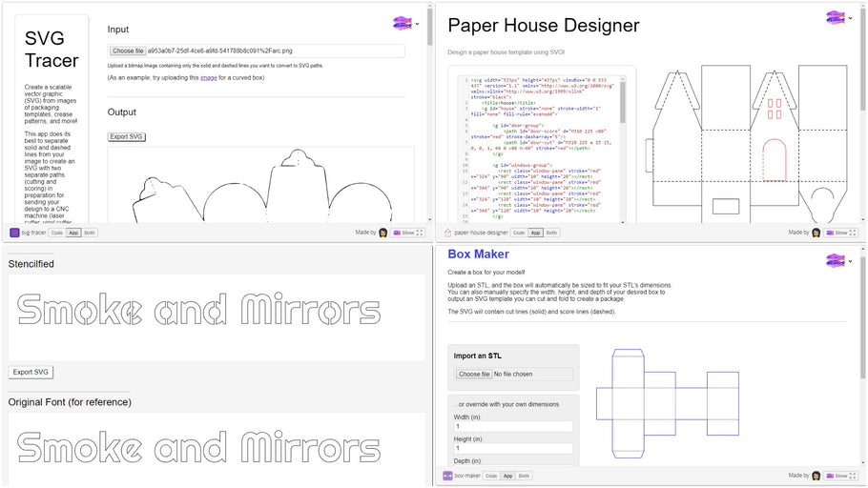The width and height of the screenshot is (868, 488).
Task: Click the author avatar in Box Maker footer
Action: [x=817, y=476]
